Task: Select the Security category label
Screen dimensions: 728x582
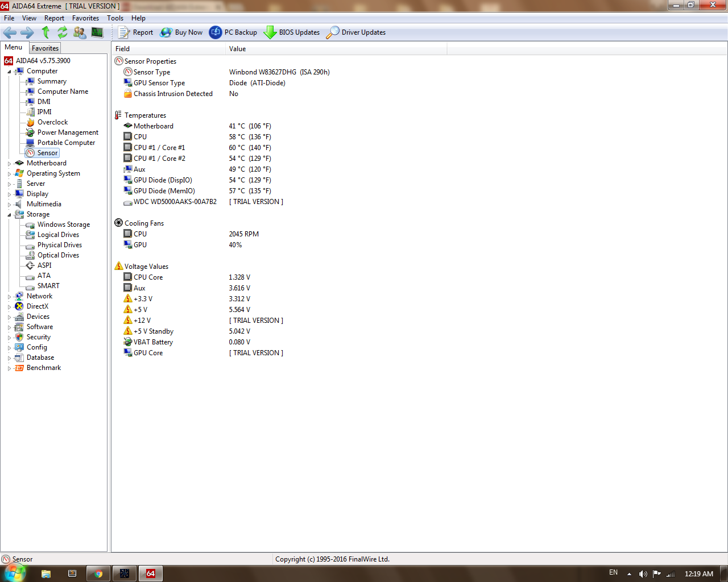Action: [39, 337]
